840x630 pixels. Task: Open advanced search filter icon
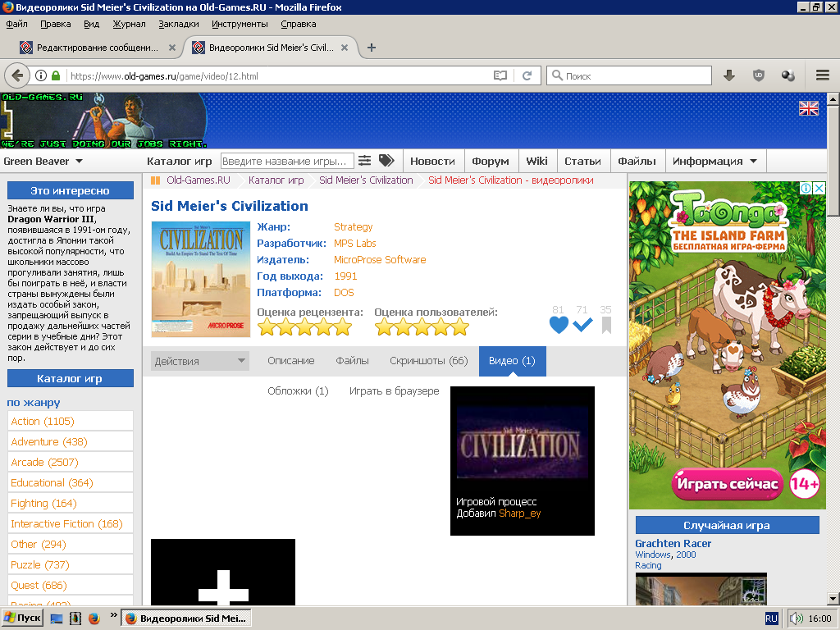pos(364,160)
